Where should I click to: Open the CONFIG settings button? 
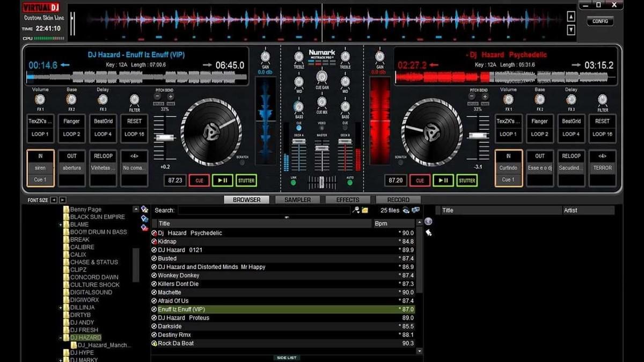(600, 21)
